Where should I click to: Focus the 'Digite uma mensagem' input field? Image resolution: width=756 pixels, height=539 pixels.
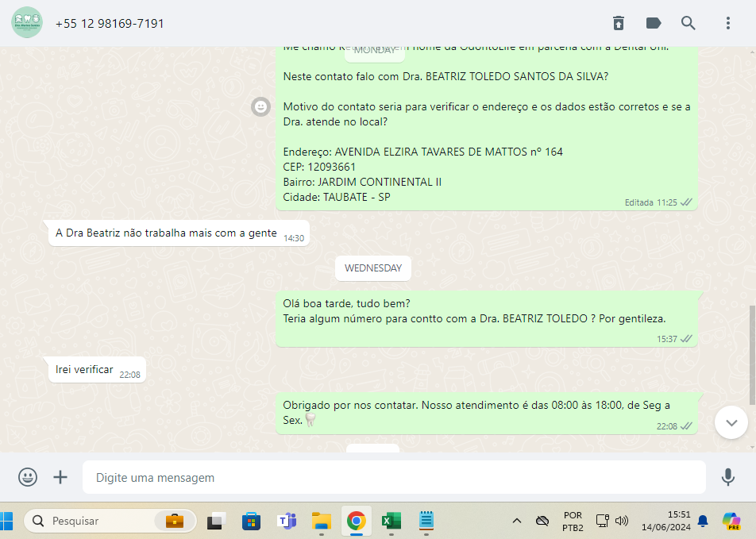pos(394,477)
